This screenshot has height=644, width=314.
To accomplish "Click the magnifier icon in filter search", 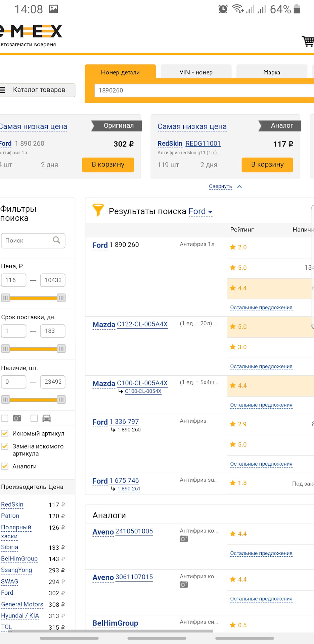I will click(56, 240).
